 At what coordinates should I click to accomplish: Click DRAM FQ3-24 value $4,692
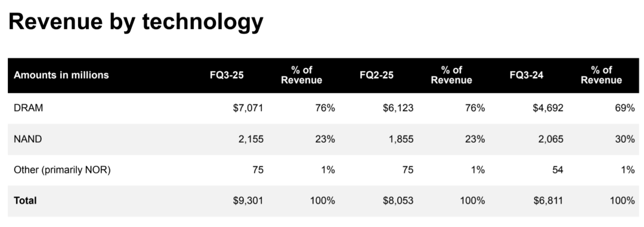549,108
